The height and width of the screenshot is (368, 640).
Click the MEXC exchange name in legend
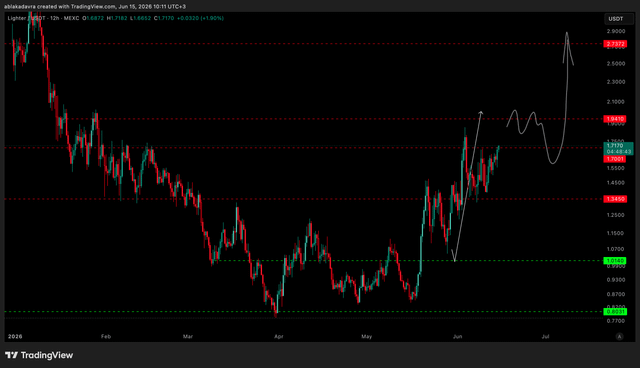(x=71, y=18)
